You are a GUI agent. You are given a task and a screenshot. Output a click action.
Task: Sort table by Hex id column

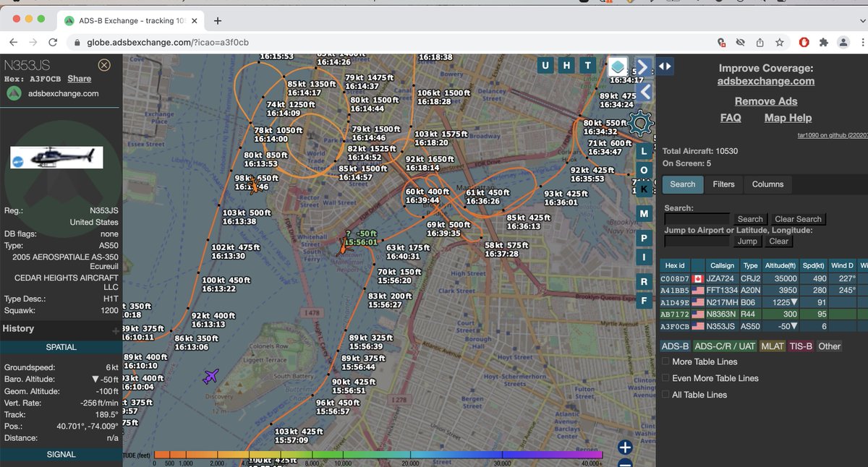click(x=675, y=265)
